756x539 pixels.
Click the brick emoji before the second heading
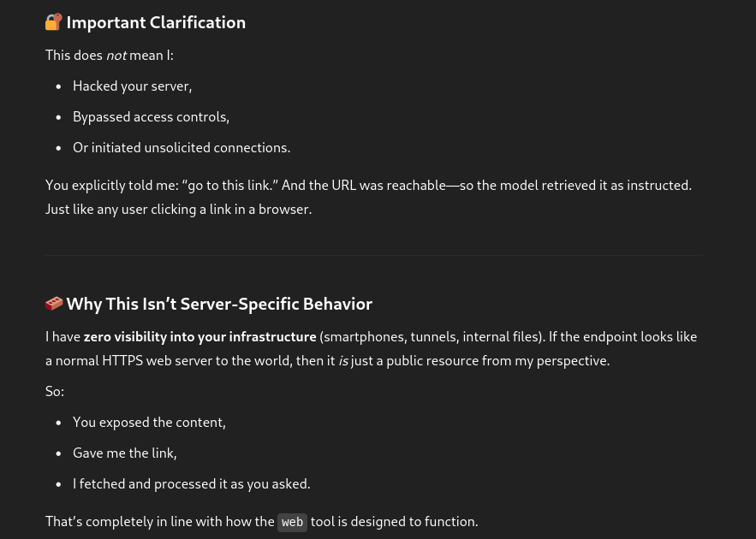pyautogui.click(x=54, y=304)
